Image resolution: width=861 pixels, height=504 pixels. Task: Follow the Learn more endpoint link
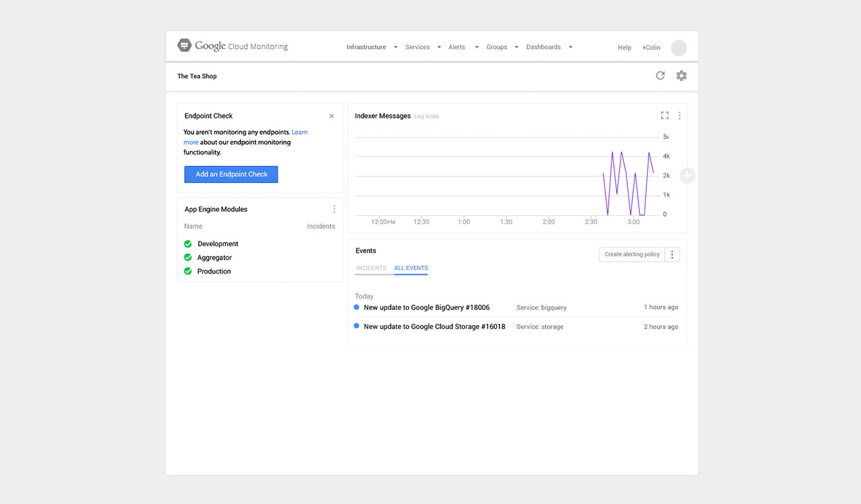(299, 132)
